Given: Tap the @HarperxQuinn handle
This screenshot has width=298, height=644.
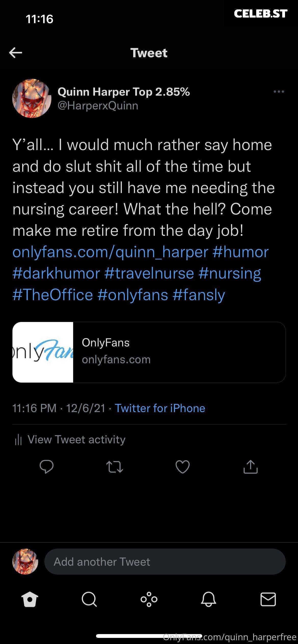Looking at the screenshot, I should (x=98, y=106).
